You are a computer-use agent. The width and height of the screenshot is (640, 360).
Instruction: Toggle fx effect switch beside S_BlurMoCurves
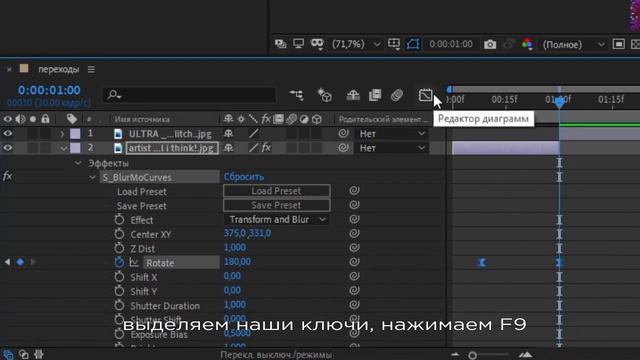7,176
